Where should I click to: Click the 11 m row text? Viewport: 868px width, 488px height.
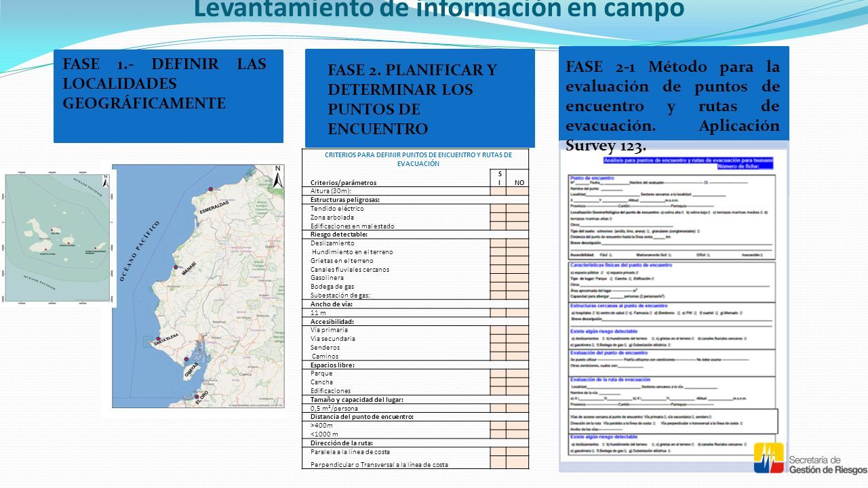318,313
